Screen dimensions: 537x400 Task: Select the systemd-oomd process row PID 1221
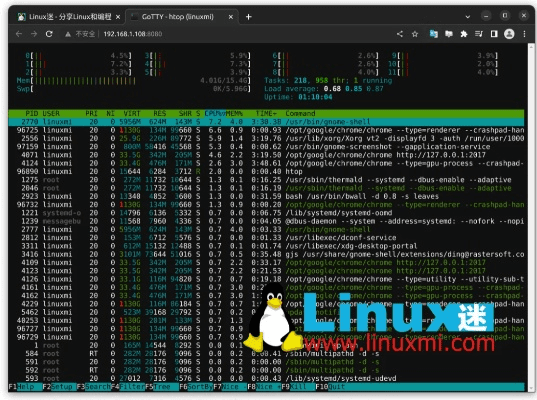(x=266, y=213)
